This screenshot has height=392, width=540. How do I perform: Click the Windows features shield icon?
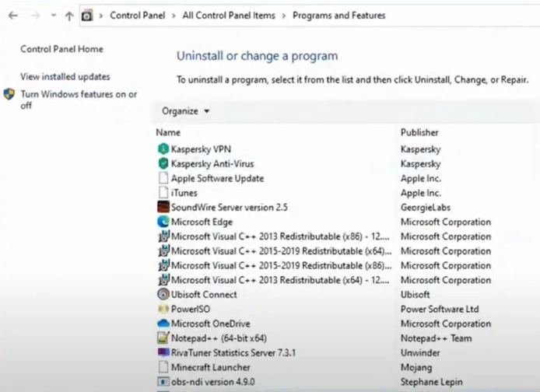coord(9,94)
